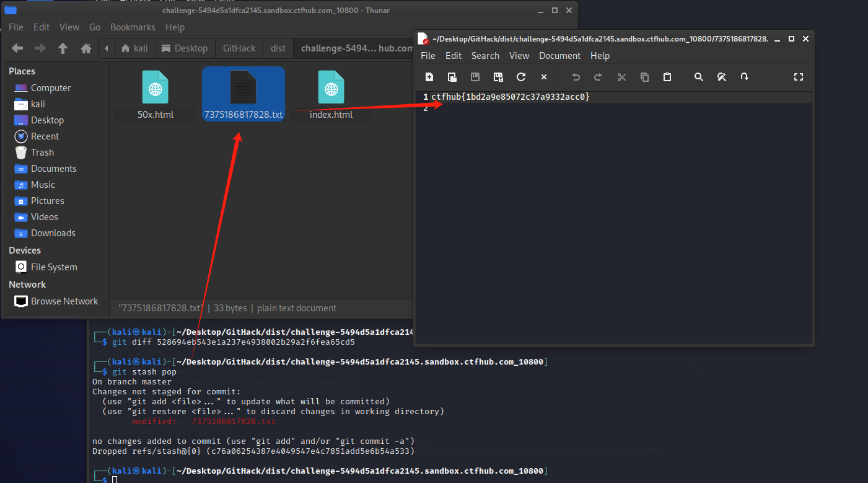Open Go to Line icon
Image resolution: width=868 pixels, height=483 pixels.
(745, 77)
